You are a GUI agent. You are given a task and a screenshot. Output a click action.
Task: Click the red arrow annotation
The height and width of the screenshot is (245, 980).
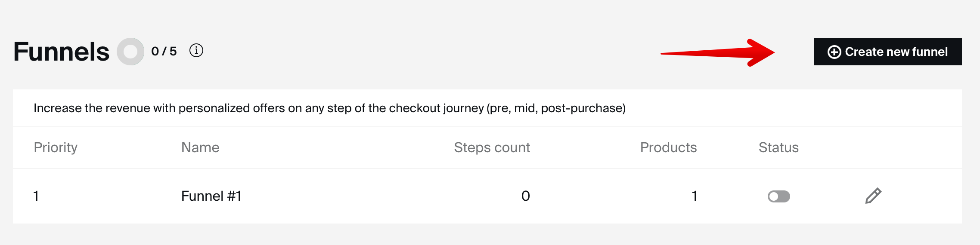click(718, 53)
